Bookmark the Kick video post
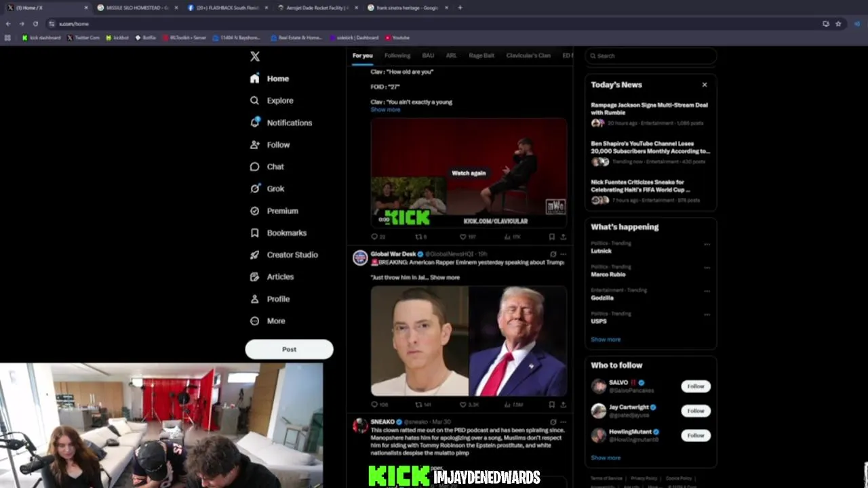868x488 pixels. (552, 237)
